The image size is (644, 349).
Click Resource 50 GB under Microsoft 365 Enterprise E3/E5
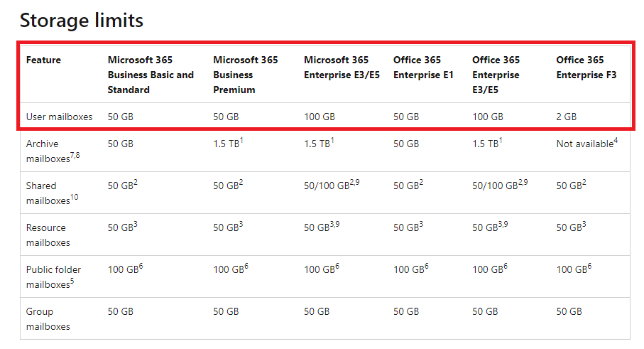tap(322, 227)
